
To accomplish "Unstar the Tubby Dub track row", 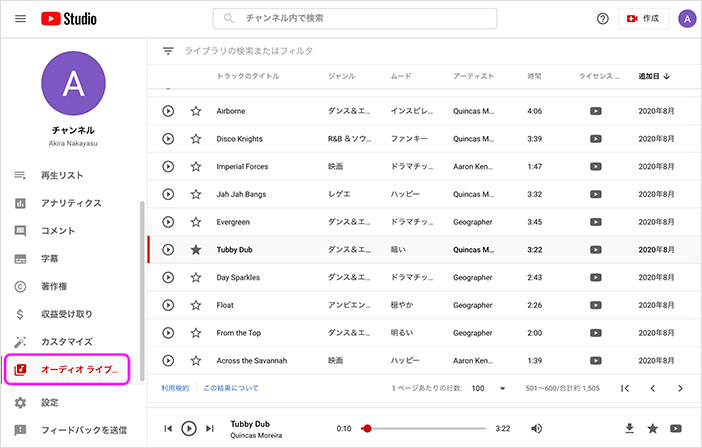I will [x=196, y=250].
